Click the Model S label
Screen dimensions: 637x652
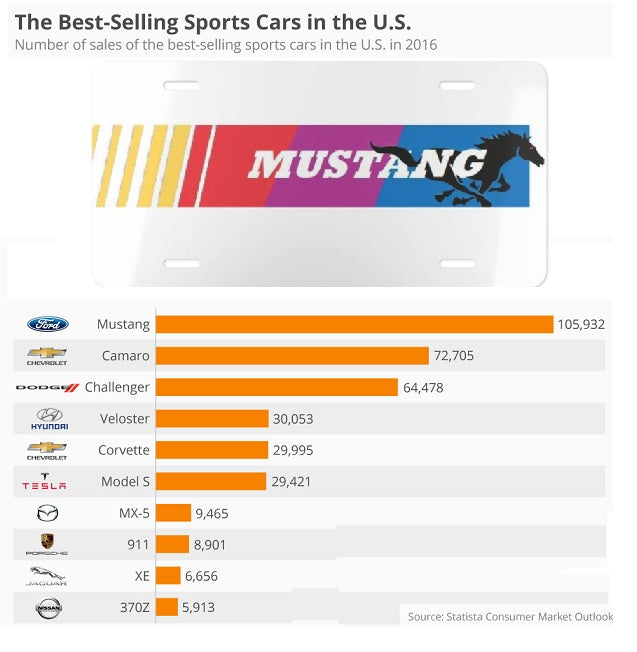pyautogui.click(x=125, y=482)
